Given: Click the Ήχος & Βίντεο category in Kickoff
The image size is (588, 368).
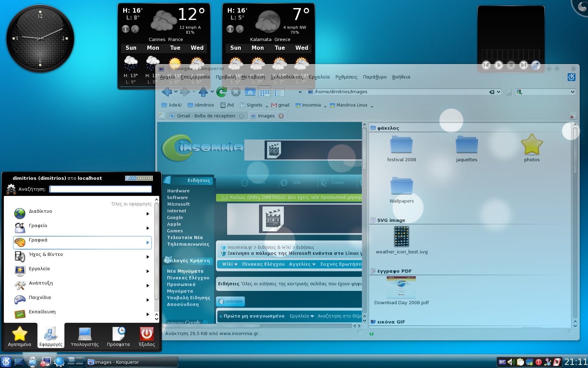Looking at the screenshot, I should point(82,257).
